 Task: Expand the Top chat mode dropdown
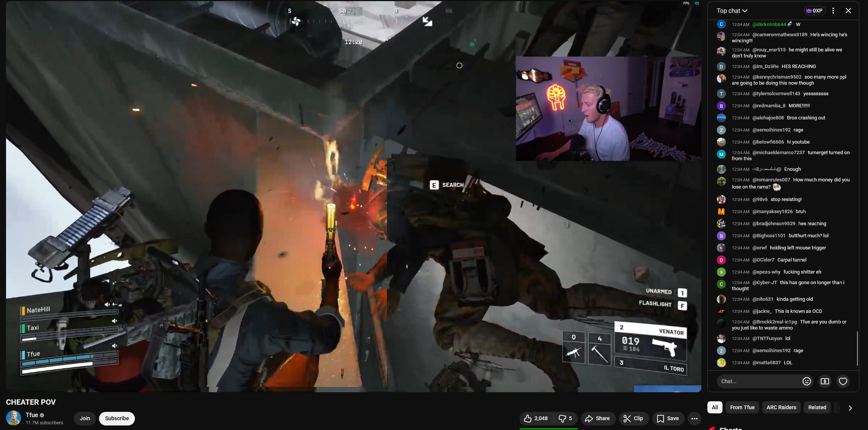point(732,11)
